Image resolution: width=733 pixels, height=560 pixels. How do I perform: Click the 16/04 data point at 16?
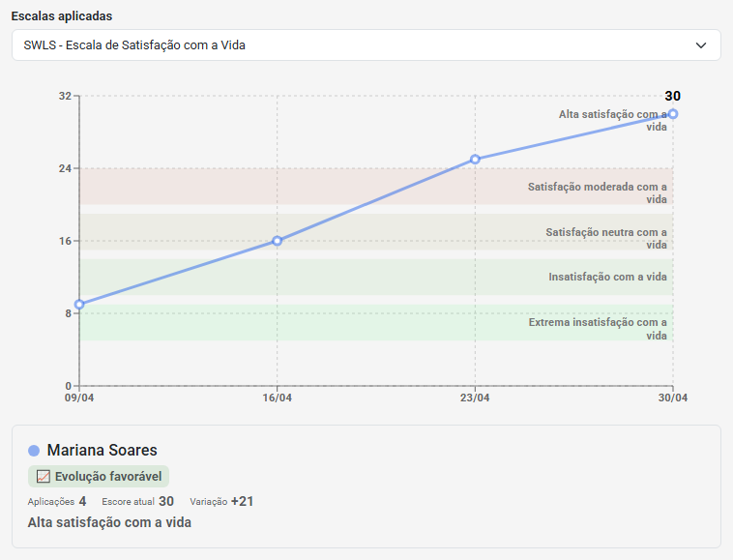278,241
